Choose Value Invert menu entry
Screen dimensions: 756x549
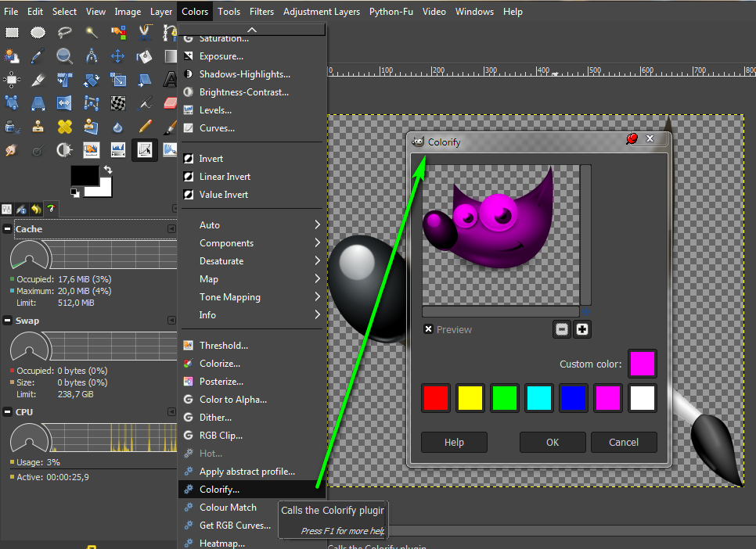[x=252, y=194]
